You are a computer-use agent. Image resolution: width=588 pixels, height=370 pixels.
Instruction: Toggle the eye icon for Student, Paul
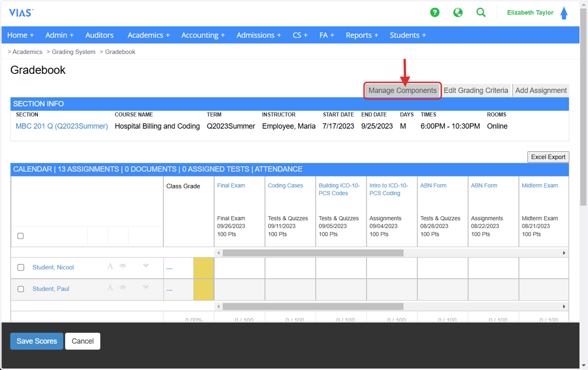click(x=123, y=288)
